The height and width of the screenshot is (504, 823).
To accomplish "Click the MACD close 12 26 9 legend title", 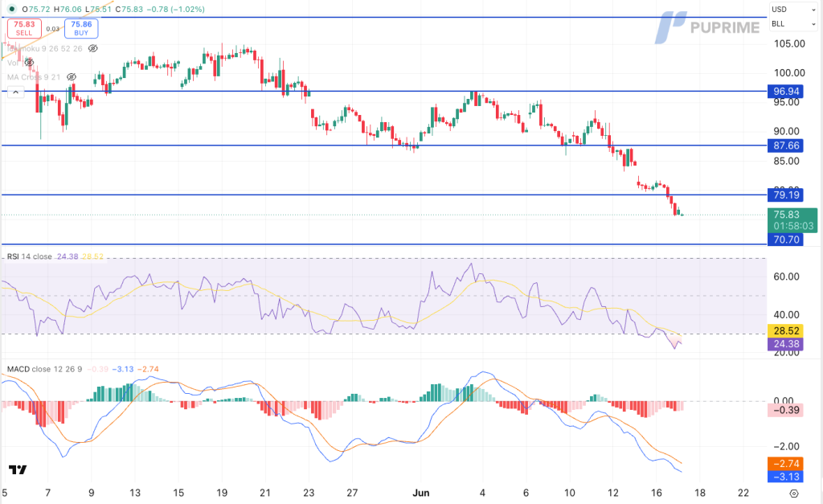I will coord(45,369).
